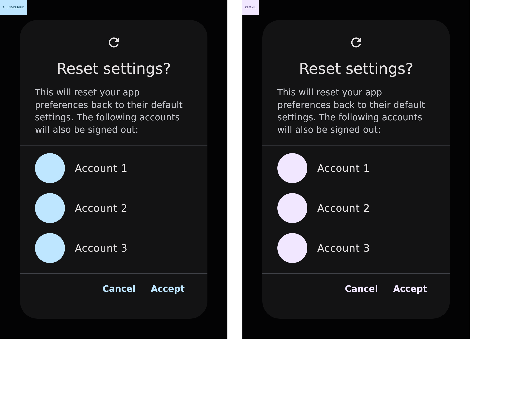
Task: Click the K9MAIL theme label tag
Action: (x=250, y=7)
